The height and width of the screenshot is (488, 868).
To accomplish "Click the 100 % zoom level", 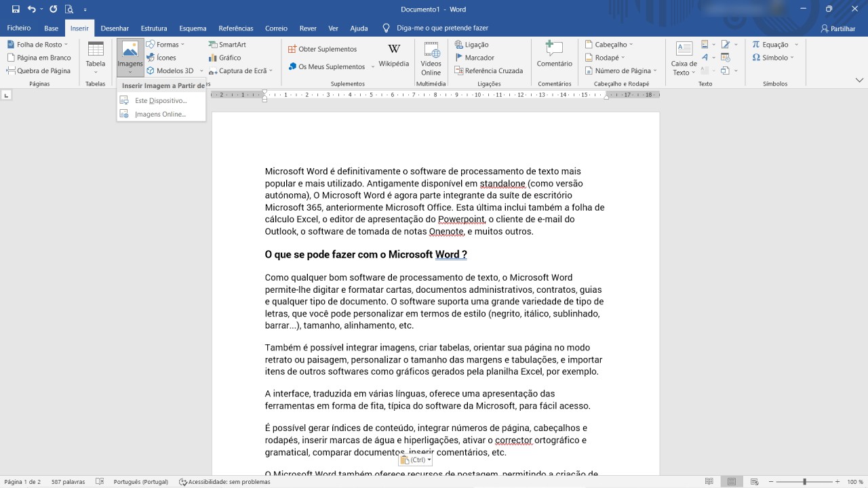I will click(855, 482).
